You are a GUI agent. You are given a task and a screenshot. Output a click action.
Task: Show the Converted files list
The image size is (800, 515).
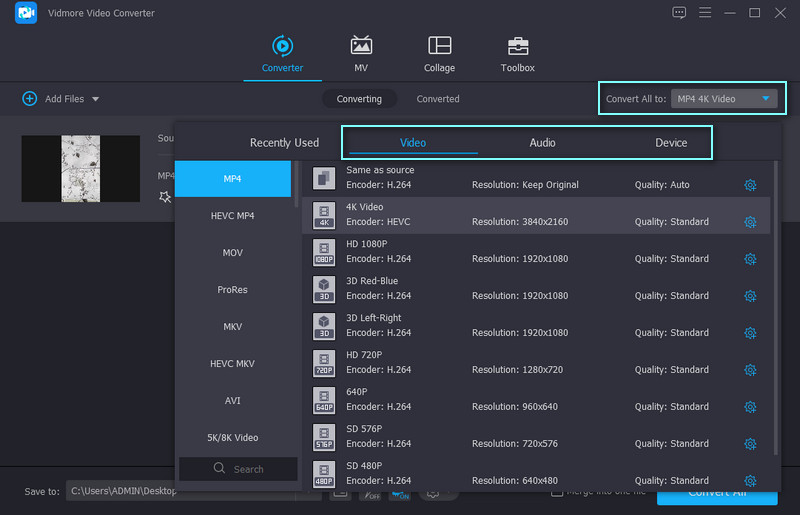438,99
